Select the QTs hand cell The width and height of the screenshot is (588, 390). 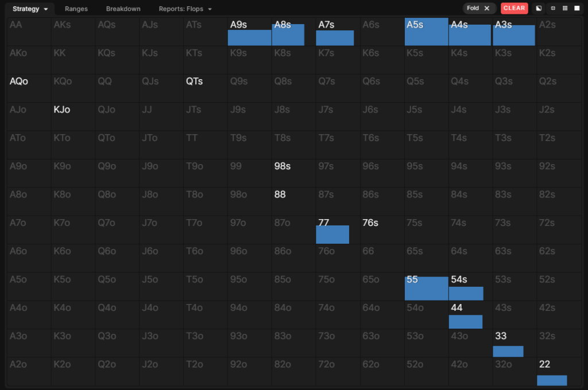point(205,88)
